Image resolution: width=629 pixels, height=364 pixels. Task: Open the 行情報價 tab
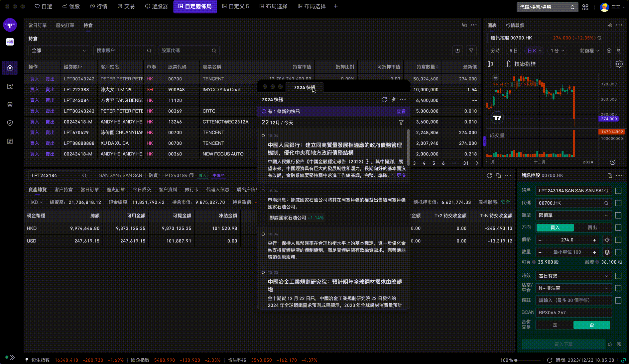click(x=515, y=25)
